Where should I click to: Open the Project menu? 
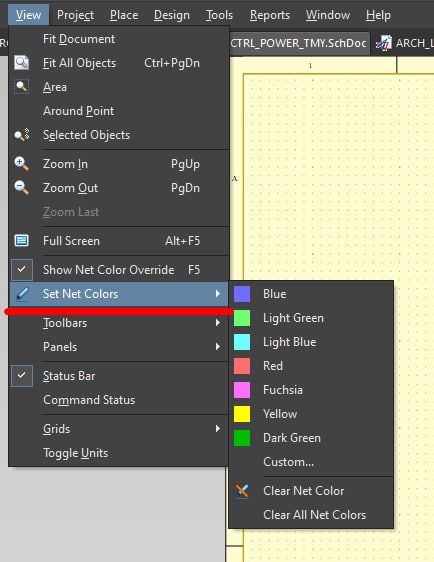pos(75,15)
